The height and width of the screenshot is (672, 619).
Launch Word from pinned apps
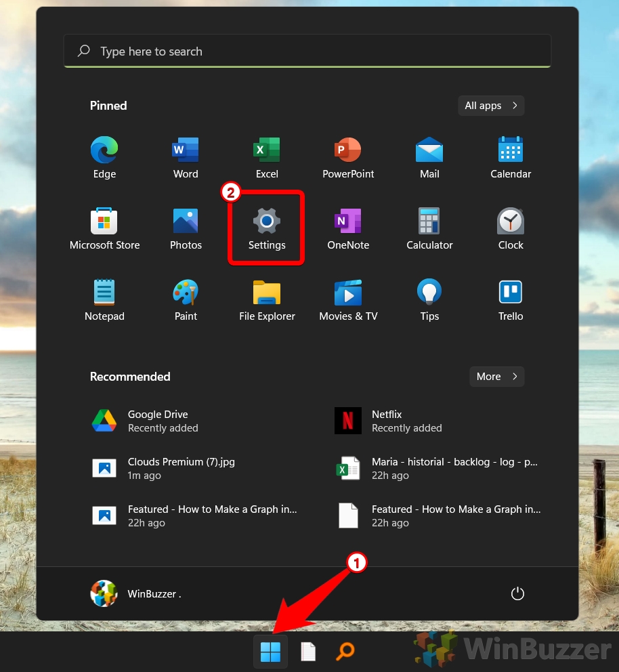tap(186, 157)
